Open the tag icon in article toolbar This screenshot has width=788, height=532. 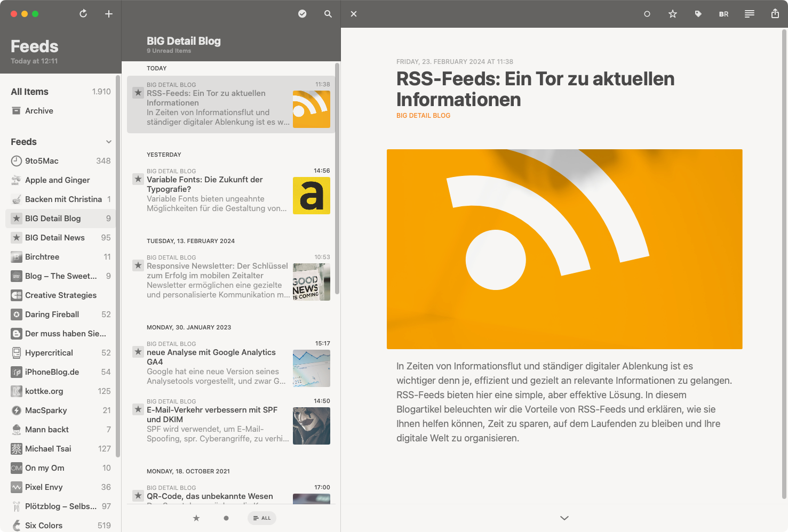pyautogui.click(x=698, y=14)
